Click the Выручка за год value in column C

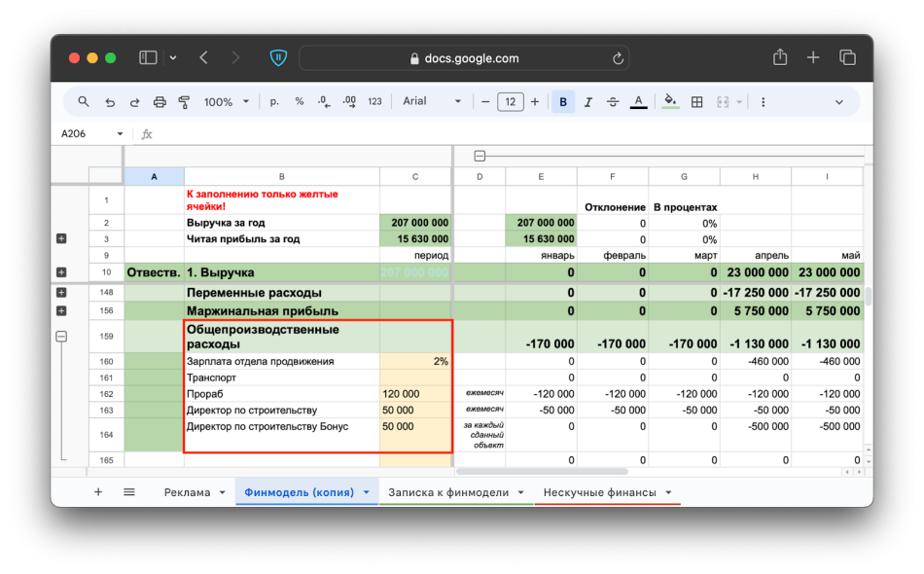click(415, 223)
